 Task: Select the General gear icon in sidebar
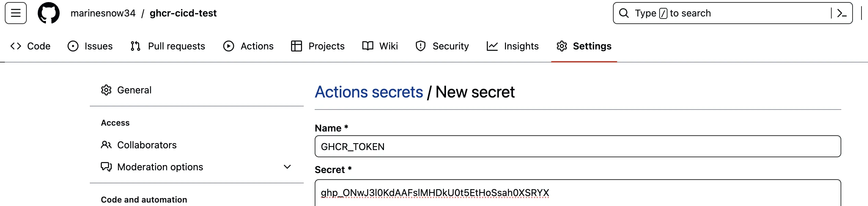[106, 90]
